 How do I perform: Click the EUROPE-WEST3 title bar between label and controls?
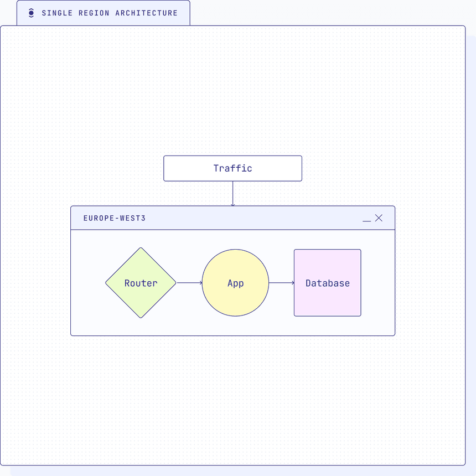tap(249, 218)
